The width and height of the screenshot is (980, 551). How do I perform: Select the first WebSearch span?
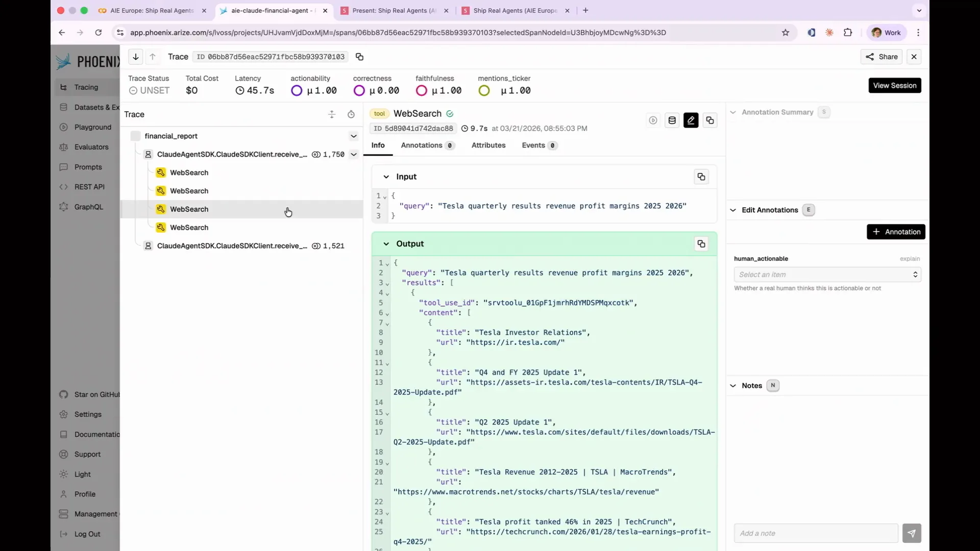pos(242,172)
